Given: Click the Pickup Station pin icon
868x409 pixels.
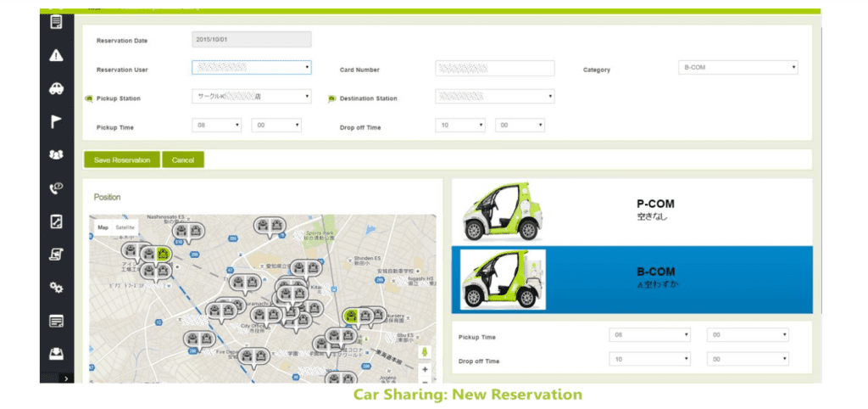Looking at the screenshot, I should pos(88,98).
